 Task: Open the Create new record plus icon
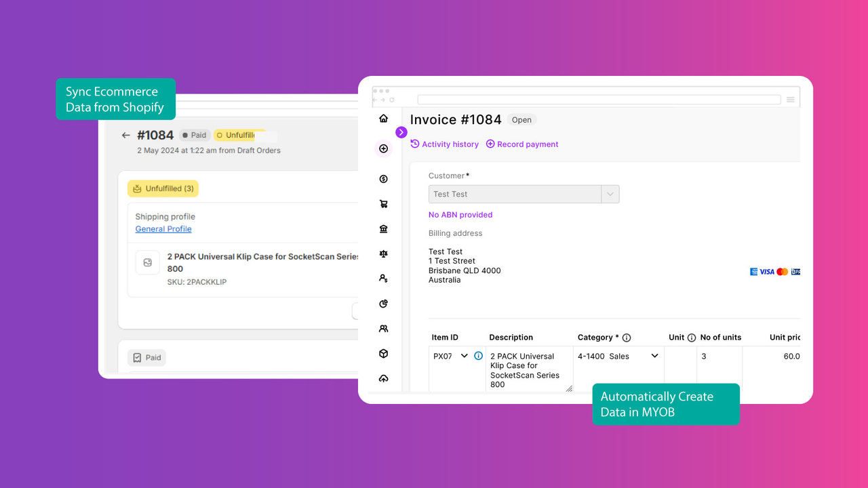pyautogui.click(x=383, y=148)
